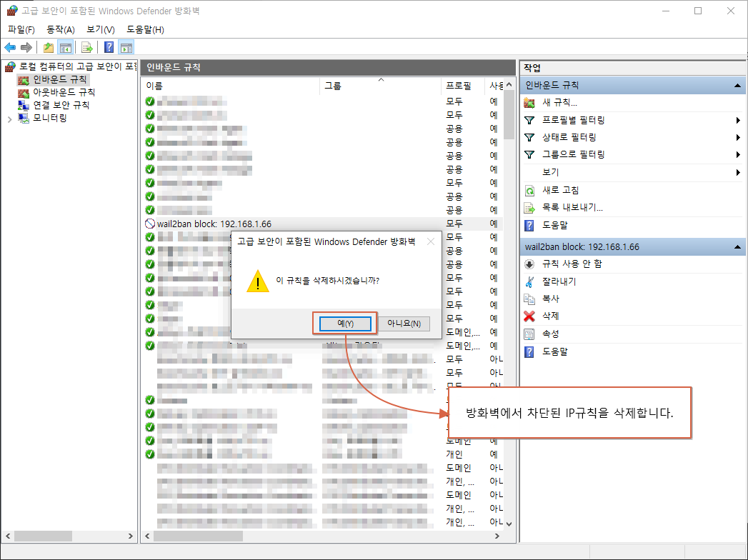Collapse the wail2ban block actions section
The image size is (748, 560).
tap(737, 247)
